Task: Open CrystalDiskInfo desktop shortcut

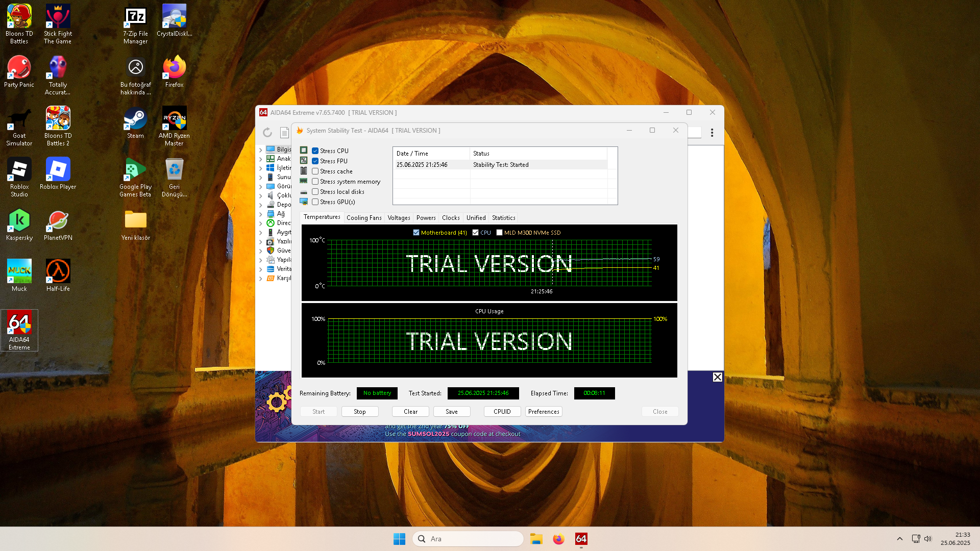Action: click(x=174, y=20)
